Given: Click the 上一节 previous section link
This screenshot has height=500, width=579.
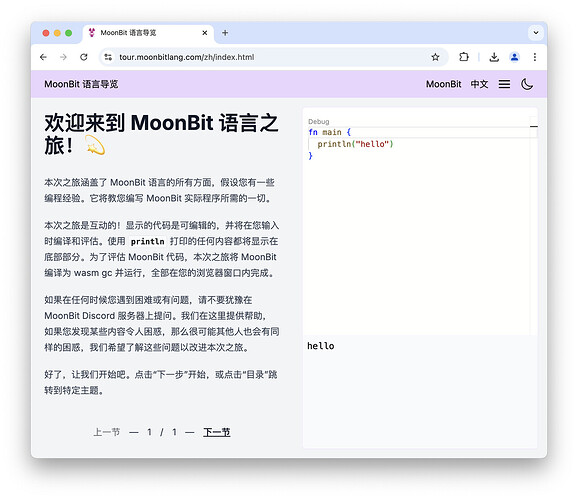Looking at the screenshot, I should [107, 432].
